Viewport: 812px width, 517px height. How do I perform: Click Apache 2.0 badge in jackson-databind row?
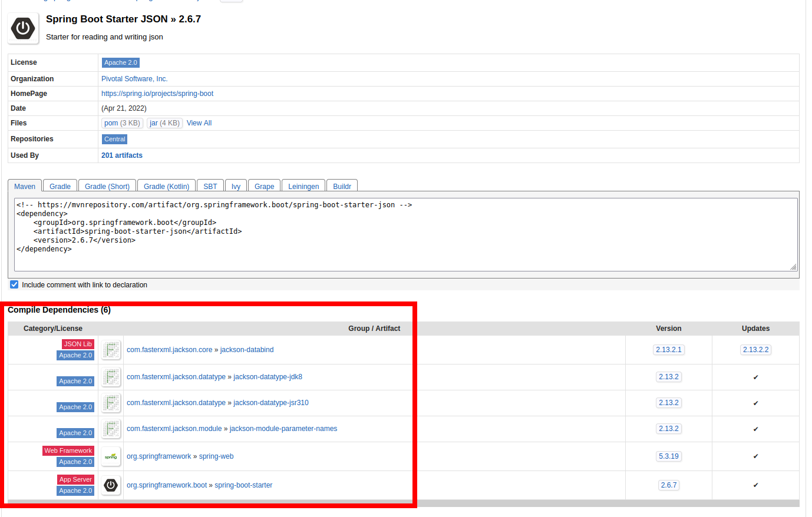(x=75, y=355)
